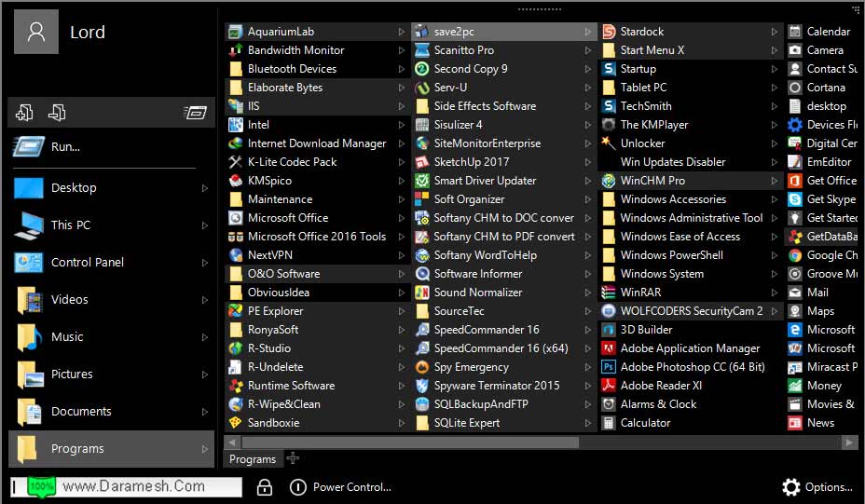Click the second pin icon under Lord
Screen dimensions: 865x504
coord(57,113)
